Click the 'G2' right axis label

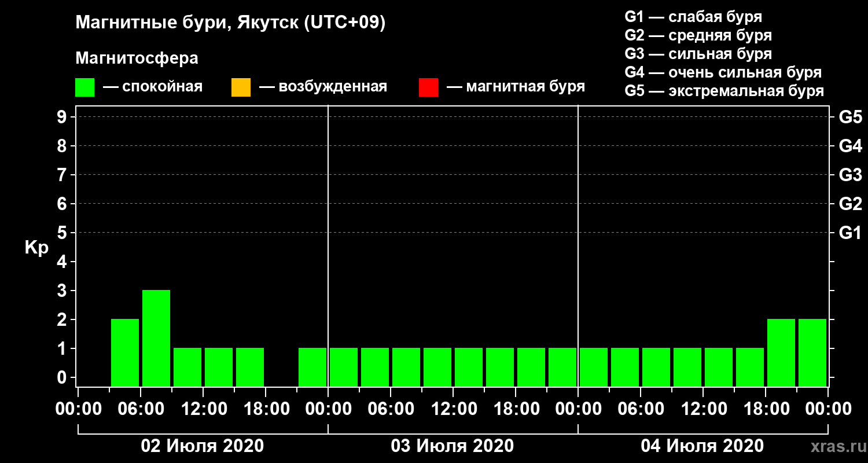pyautogui.click(x=851, y=204)
